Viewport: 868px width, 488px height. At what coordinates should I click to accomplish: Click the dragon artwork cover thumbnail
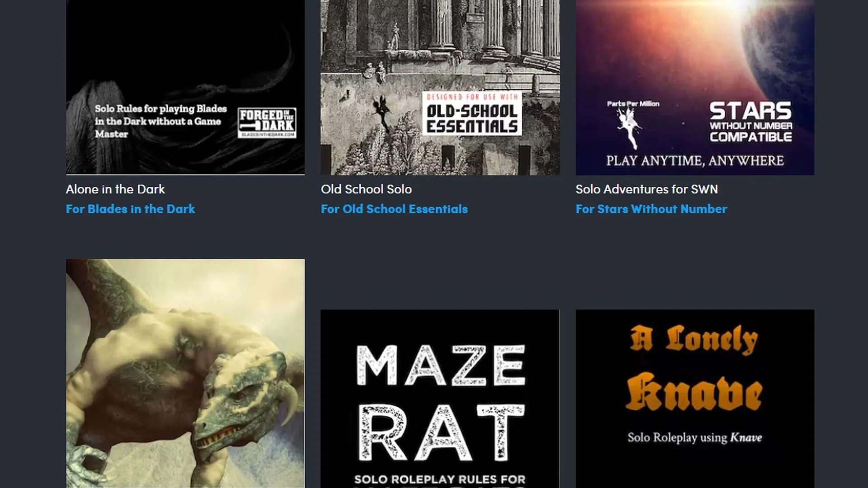click(x=185, y=373)
